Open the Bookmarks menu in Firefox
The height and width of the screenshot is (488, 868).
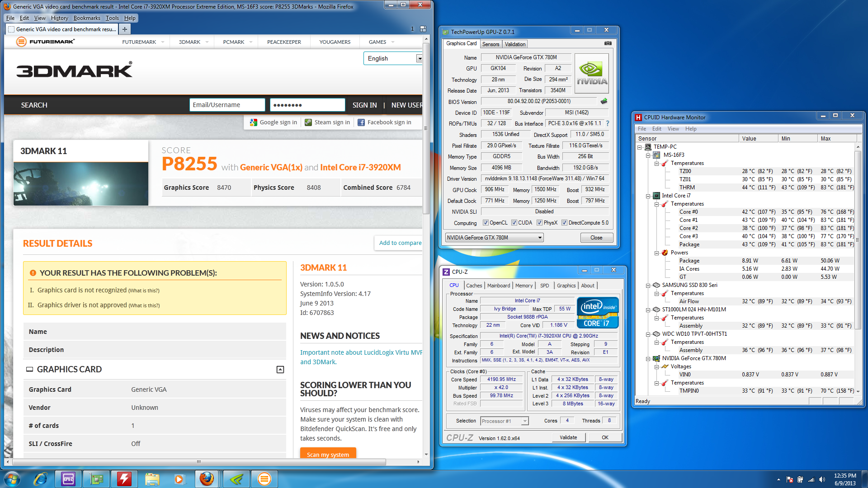pos(87,18)
